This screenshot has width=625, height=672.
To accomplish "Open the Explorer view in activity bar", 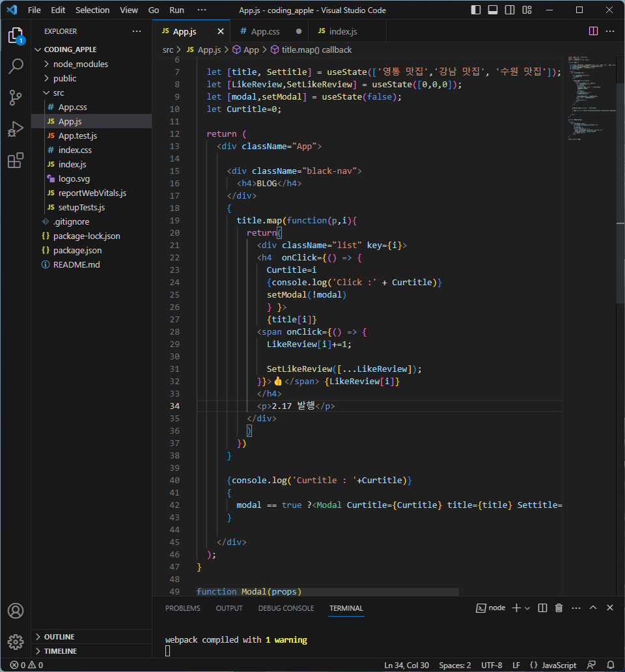I will point(16,36).
